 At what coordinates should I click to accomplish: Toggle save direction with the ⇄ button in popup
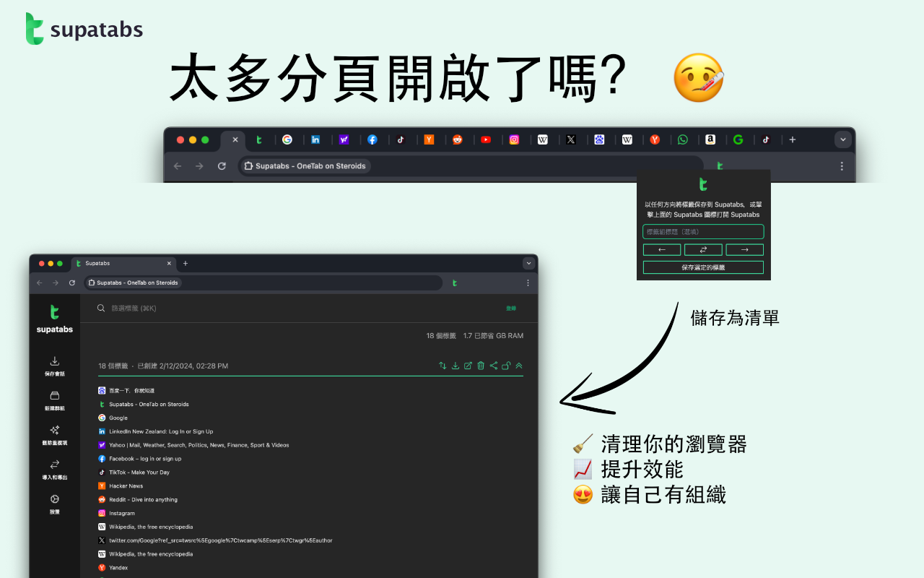tap(703, 249)
